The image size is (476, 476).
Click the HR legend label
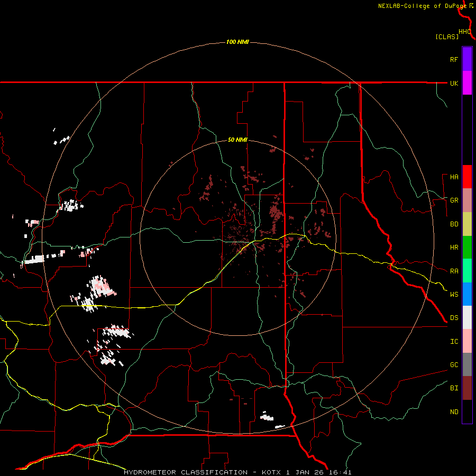[x=454, y=248]
